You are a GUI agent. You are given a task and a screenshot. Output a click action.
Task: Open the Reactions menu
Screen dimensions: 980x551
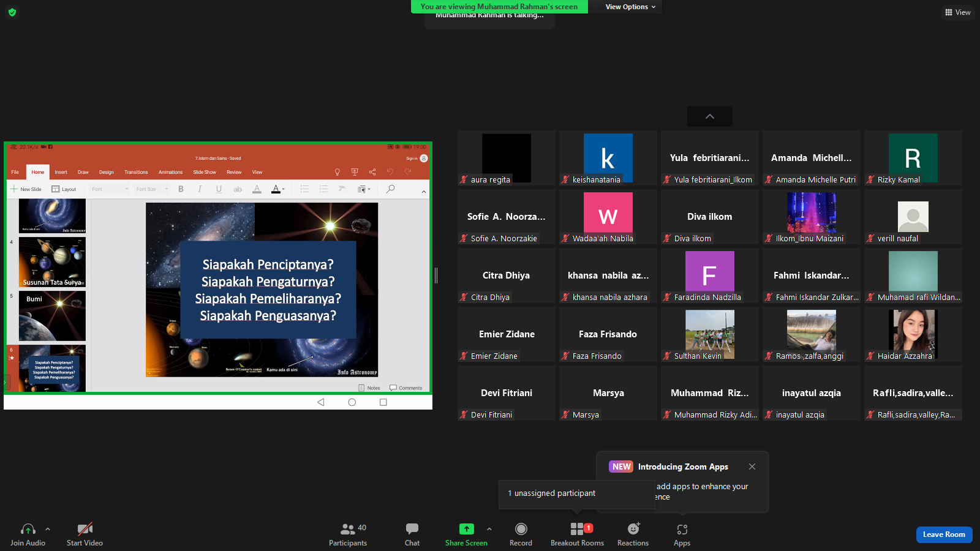[633, 534]
